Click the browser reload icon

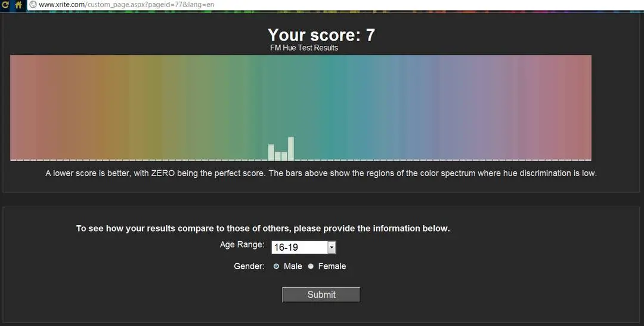click(x=5, y=5)
